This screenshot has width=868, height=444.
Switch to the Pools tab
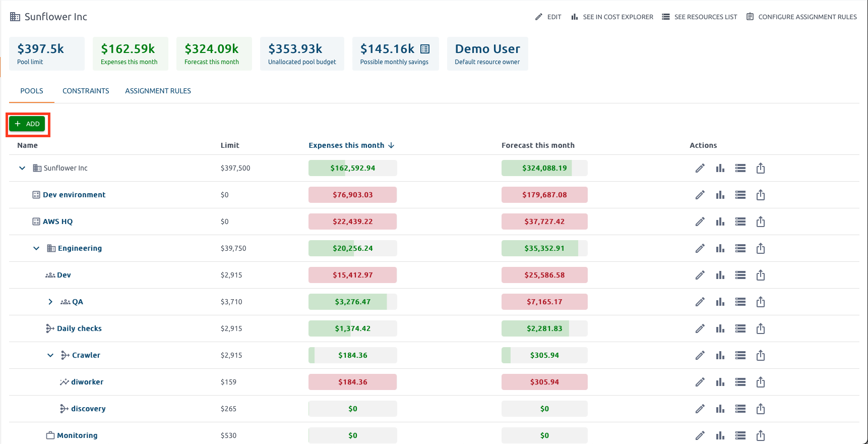point(32,91)
